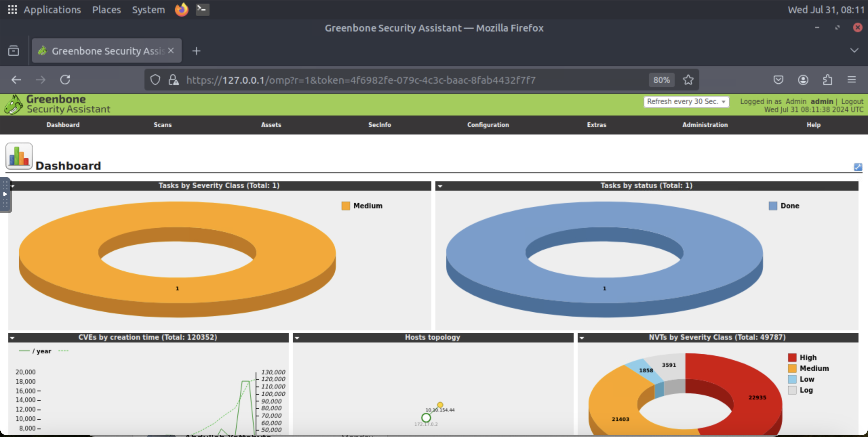Viewport: 868px width, 437px height.
Task: Click the edit dashboard icon
Action: (x=858, y=167)
